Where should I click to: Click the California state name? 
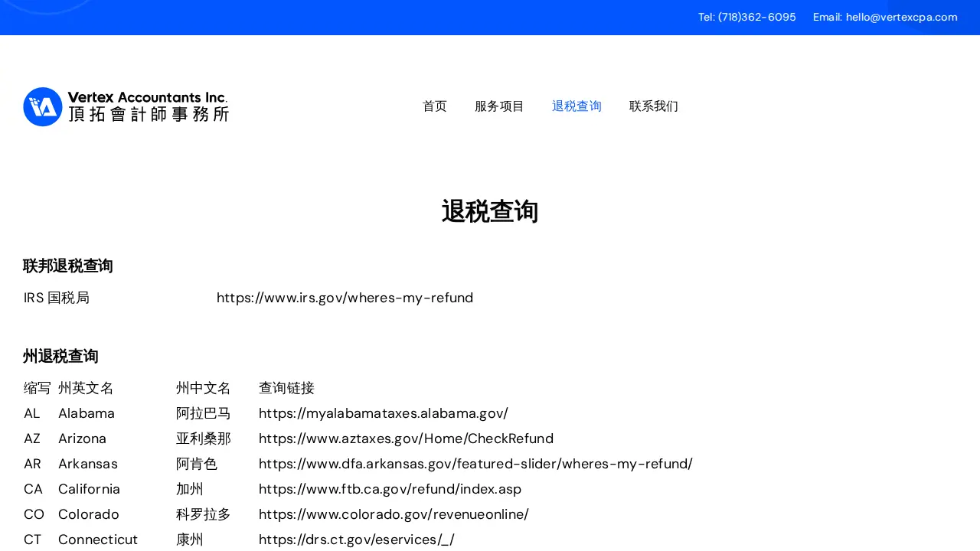coord(89,489)
